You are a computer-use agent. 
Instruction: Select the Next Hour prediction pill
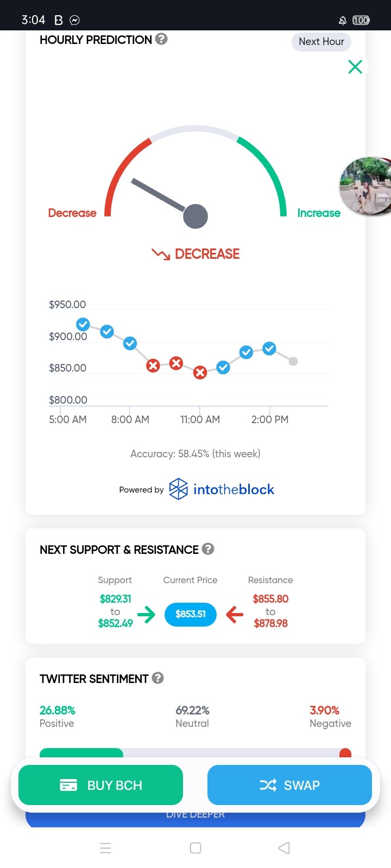321,42
